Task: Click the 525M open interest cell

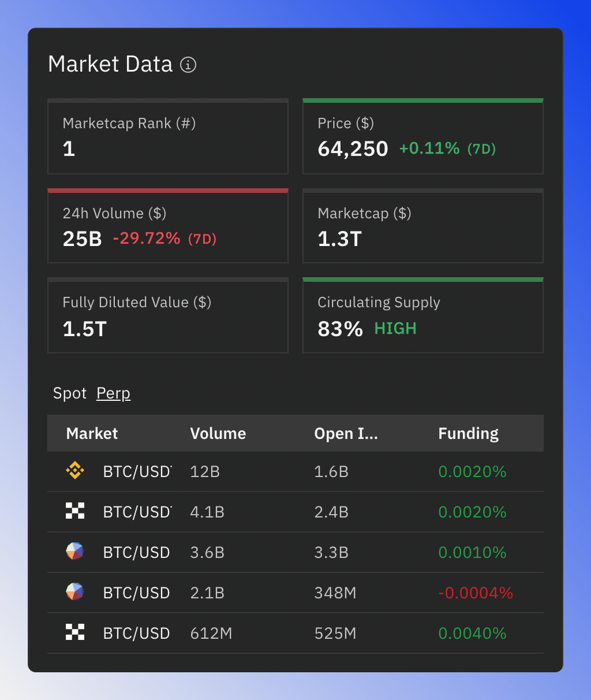Action: click(335, 634)
